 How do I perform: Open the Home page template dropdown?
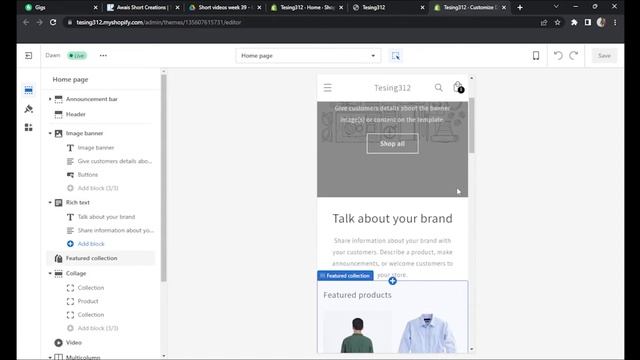click(308, 56)
